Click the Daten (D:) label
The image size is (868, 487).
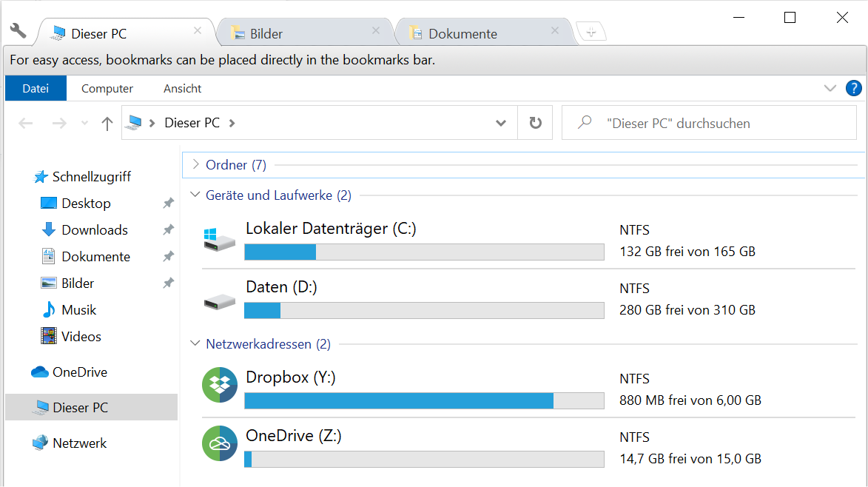tap(282, 286)
